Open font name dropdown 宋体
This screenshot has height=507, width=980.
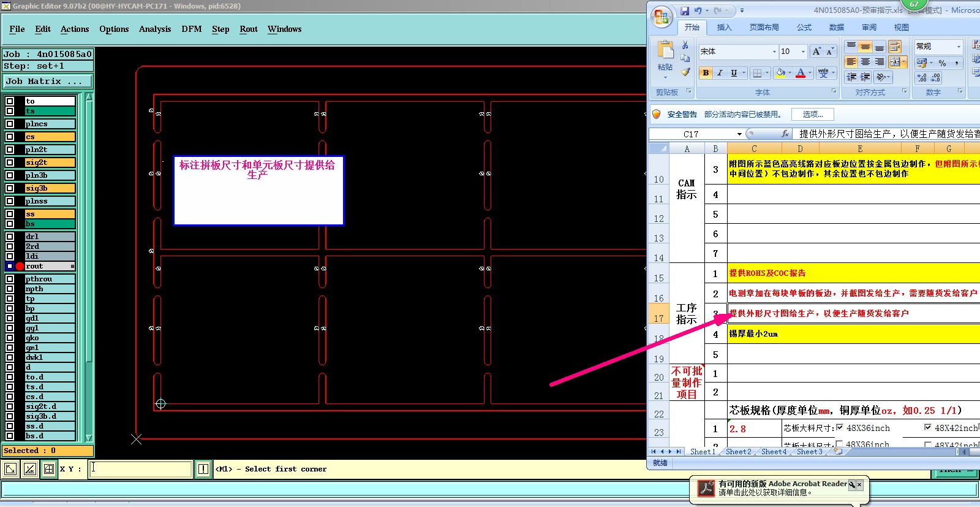coord(774,51)
